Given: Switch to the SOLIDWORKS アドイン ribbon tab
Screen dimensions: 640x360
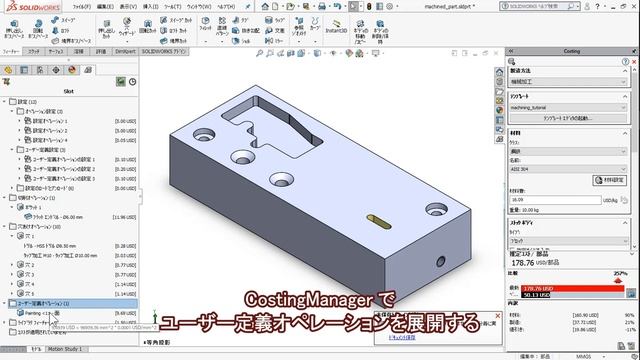Looking at the screenshot, I should [164, 51].
